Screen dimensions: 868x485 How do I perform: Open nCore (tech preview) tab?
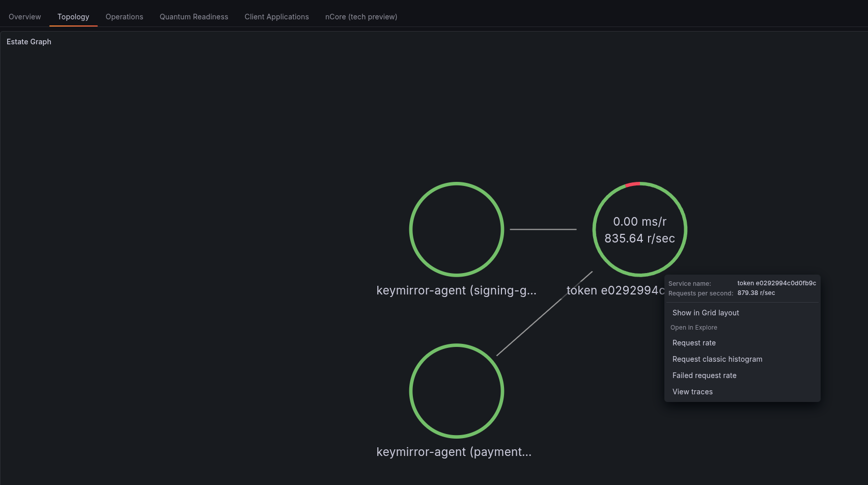tap(361, 17)
